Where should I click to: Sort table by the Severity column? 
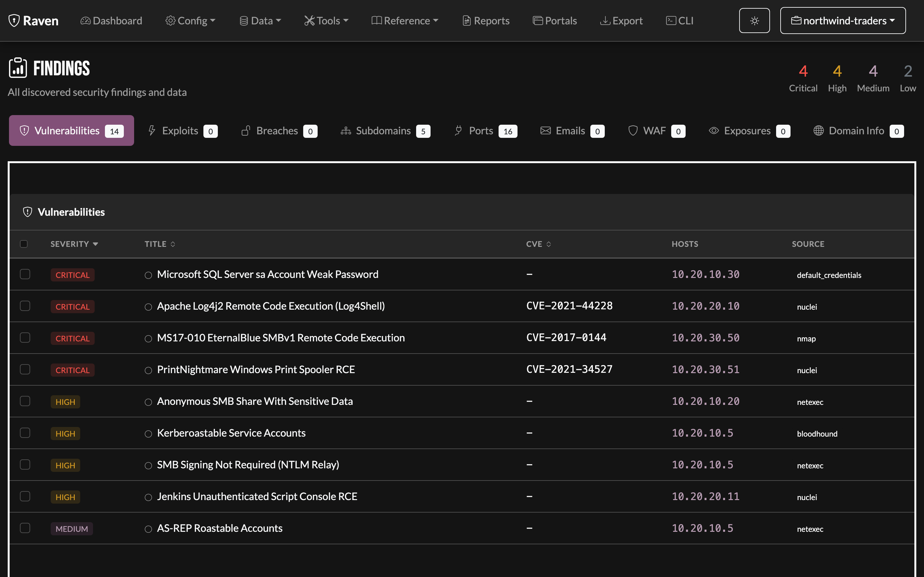tap(74, 244)
